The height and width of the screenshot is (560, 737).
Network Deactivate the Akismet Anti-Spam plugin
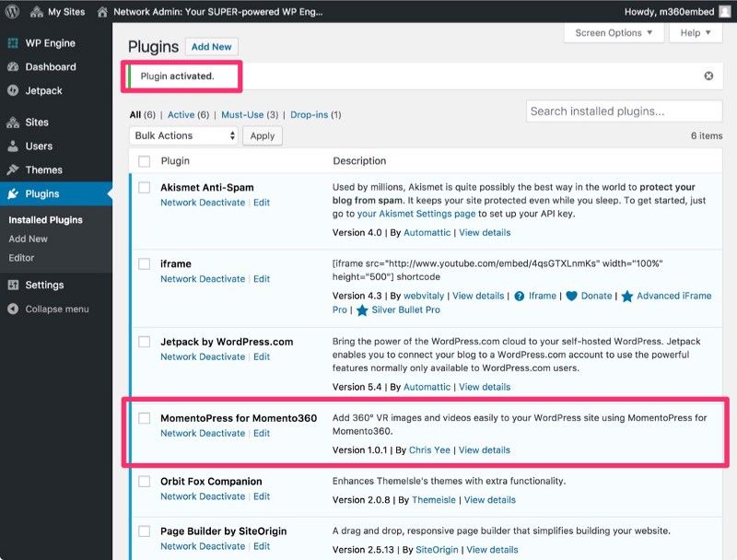(203, 203)
